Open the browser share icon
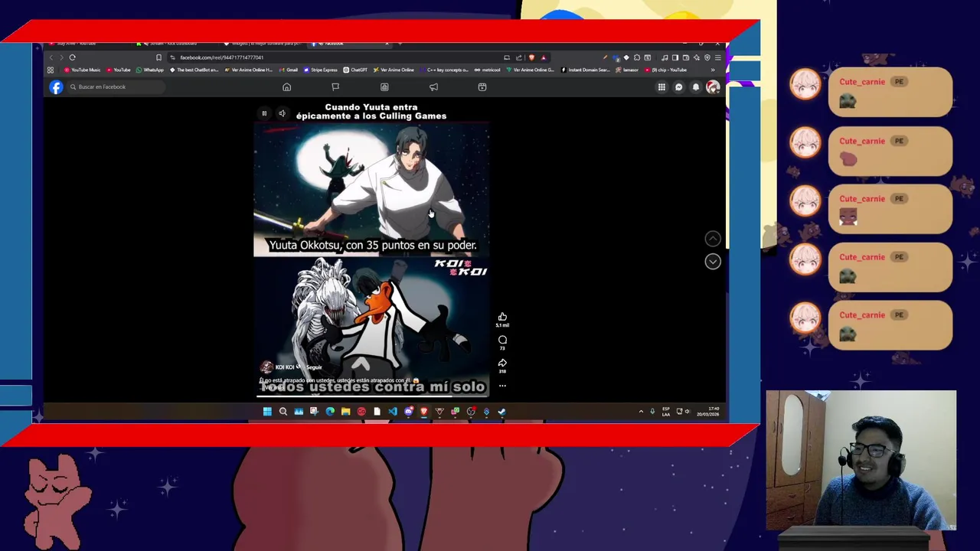980x551 pixels. [x=519, y=57]
